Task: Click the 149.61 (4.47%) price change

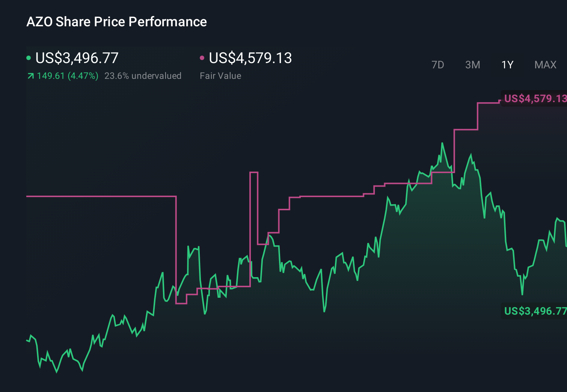Action: (x=68, y=76)
